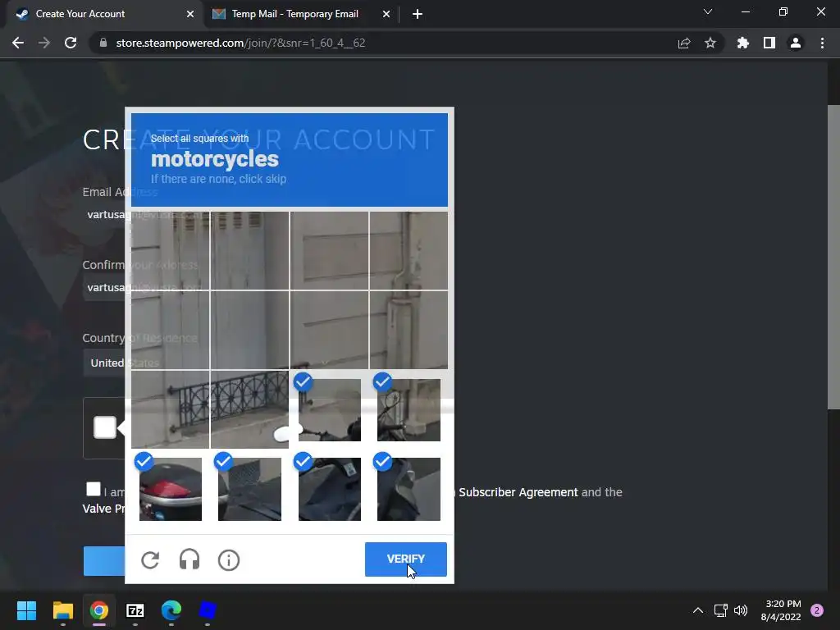Click the Email Address input field

(106, 214)
